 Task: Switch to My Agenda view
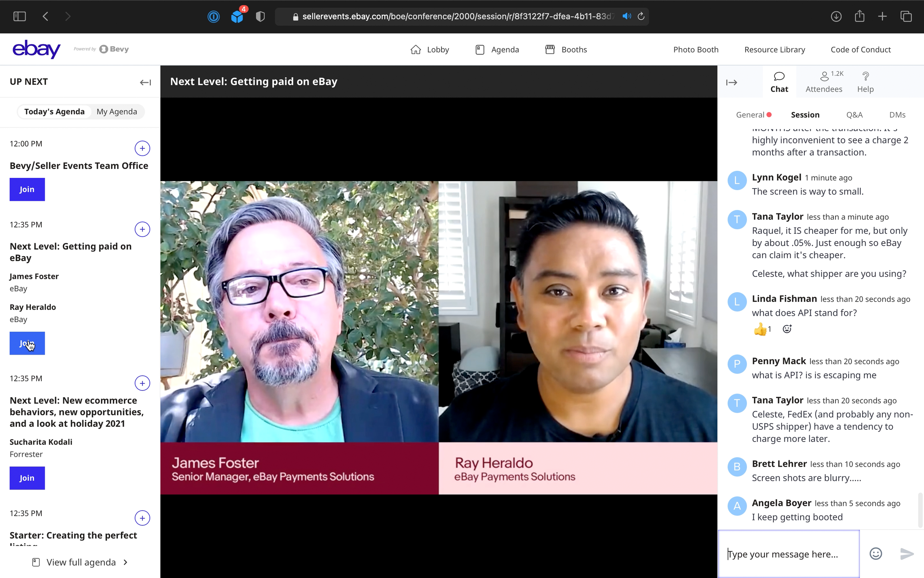pos(116,112)
